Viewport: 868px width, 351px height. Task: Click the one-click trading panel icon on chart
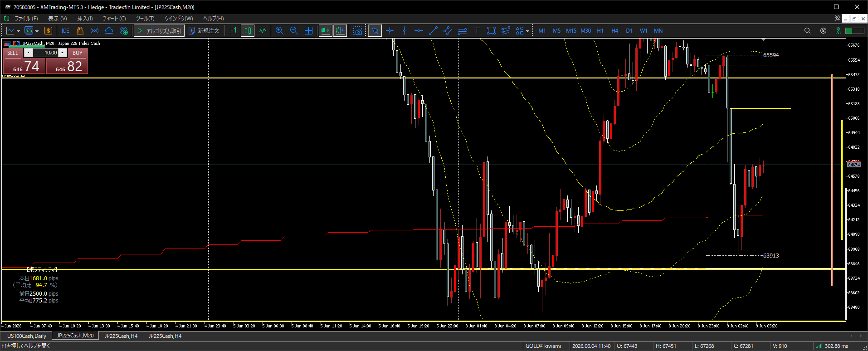point(16,44)
